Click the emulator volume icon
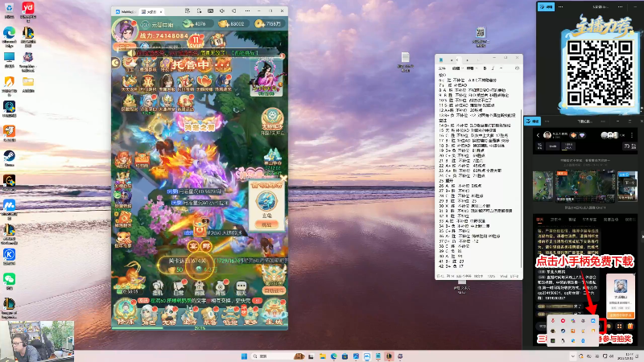This screenshot has width=644, height=362. 222,11
